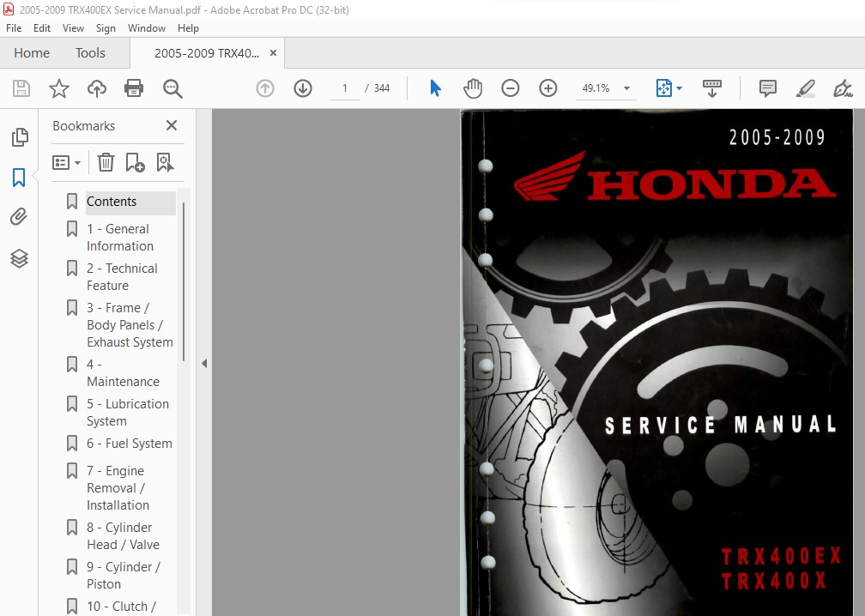Click the star bookmark-file icon
This screenshot has height=616, width=865.
point(59,88)
